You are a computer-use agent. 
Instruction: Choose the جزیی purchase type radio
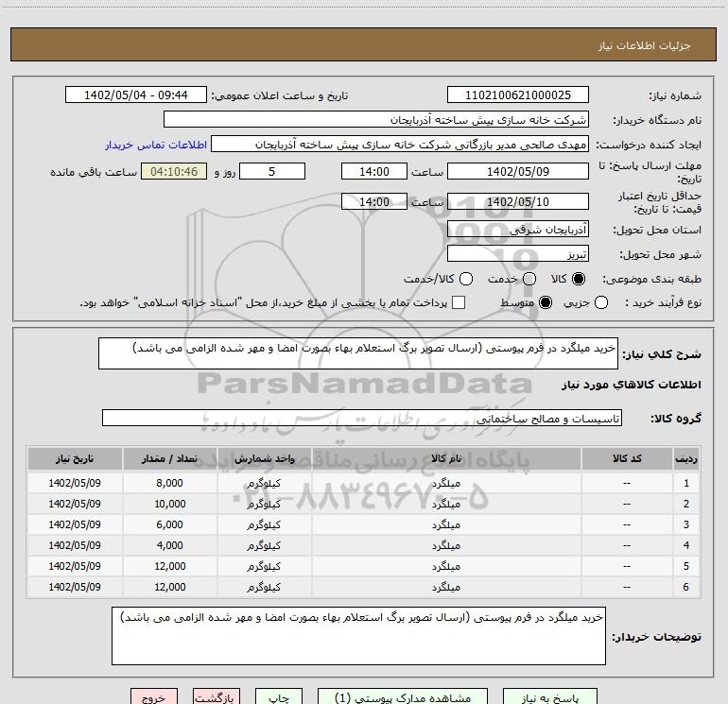click(601, 302)
